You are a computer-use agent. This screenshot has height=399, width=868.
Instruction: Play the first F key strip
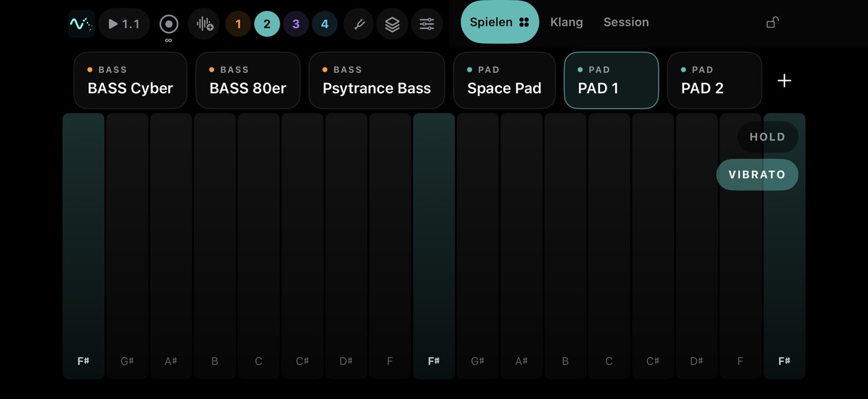pyautogui.click(x=390, y=246)
